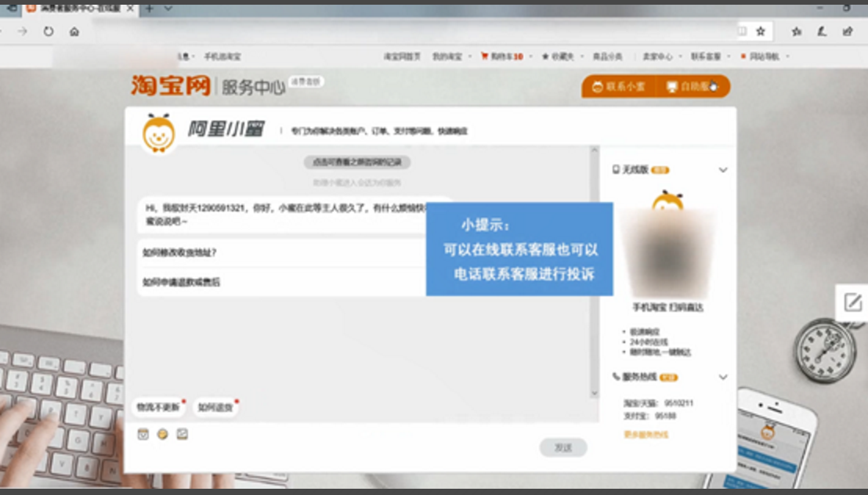Click the chat scrollbar up arrow
Viewport: 868px width, 495px height.
click(595, 150)
